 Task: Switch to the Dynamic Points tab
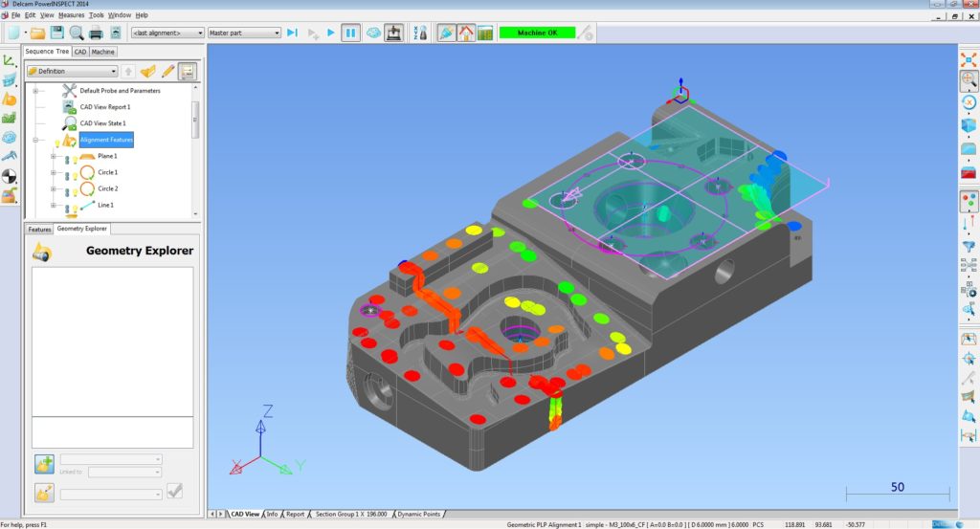[418, 514]
